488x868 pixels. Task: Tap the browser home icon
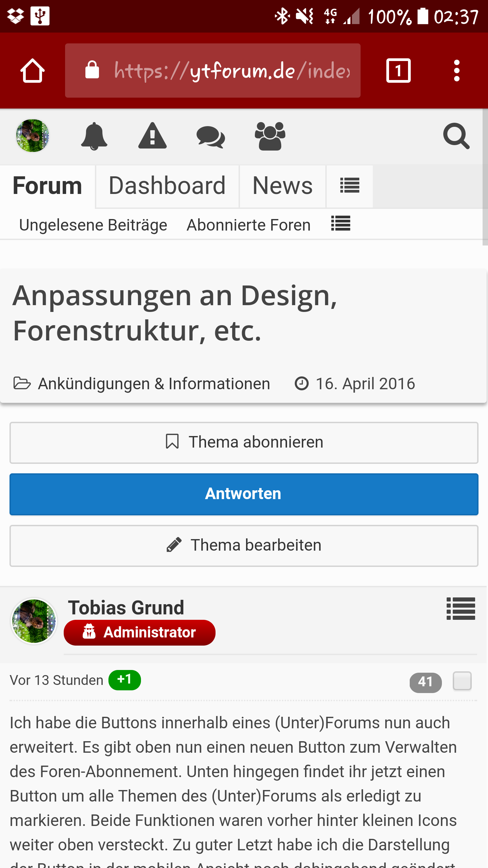click(x=33, y=71)
